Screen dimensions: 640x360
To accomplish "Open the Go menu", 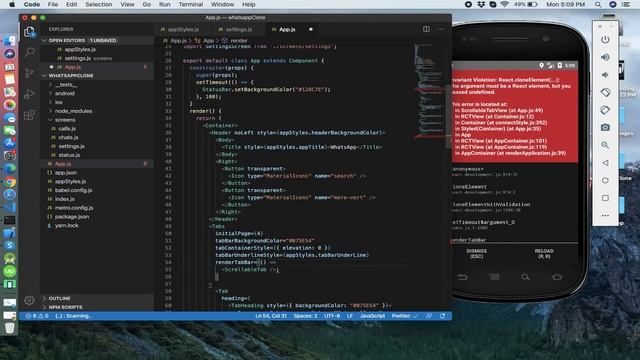I will 147,4.
